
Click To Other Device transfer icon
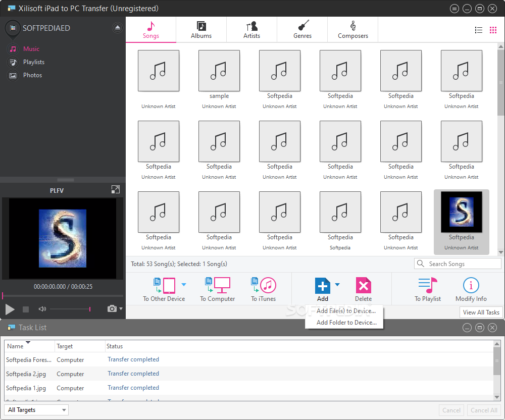(x=164, y=285)
